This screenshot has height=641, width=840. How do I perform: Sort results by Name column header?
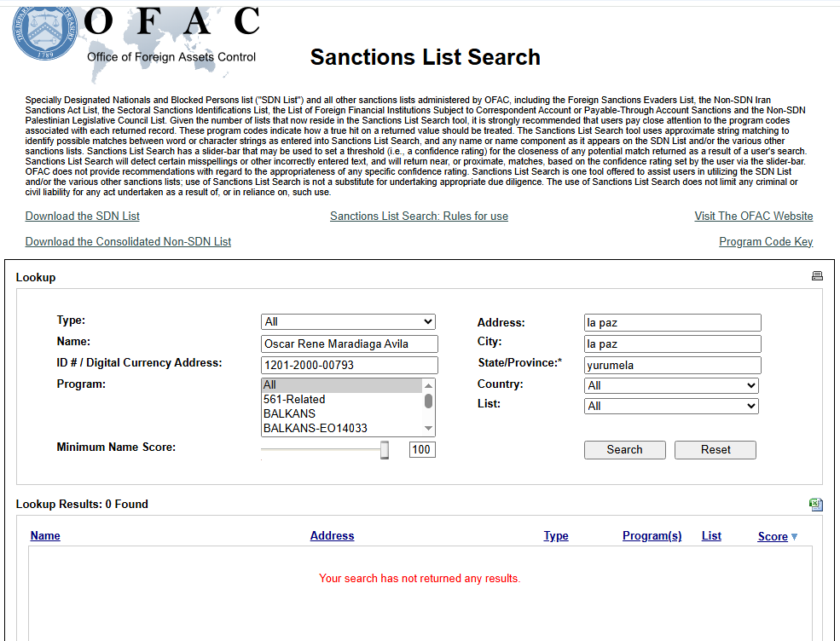(x=45, y=536)
